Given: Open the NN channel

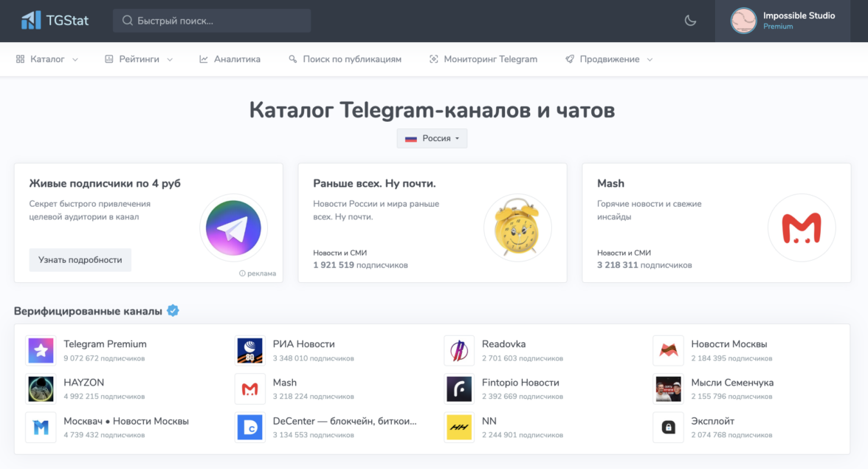Looking at the screenshot, I should coord(489,421).
